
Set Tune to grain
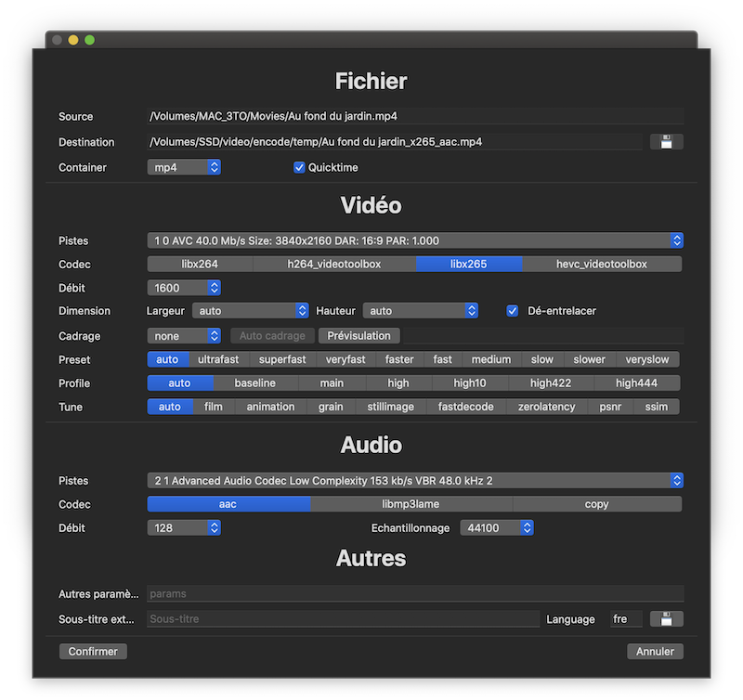pos(331,407)
